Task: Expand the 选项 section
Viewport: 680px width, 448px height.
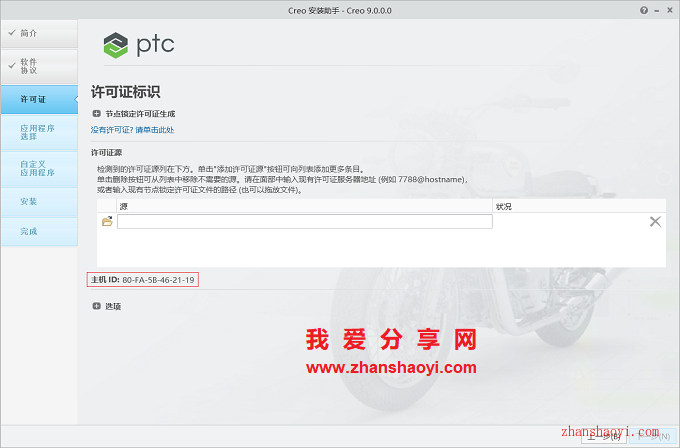Action: [96, 306]
